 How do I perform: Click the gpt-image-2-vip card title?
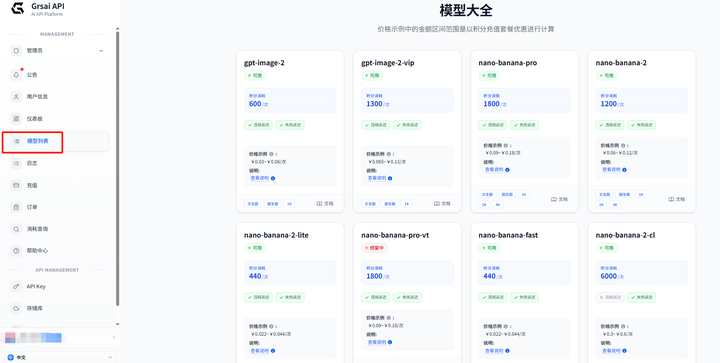(388, 63)
